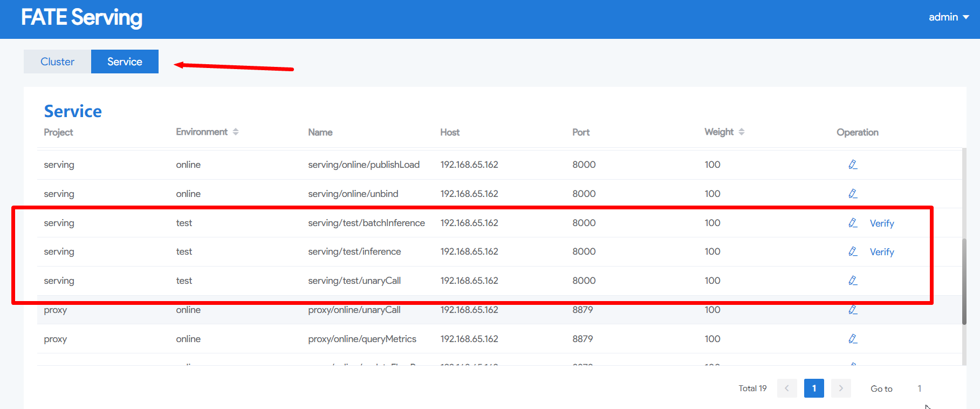The image size is (980, 409).
Task: Click the Host column header
Action: click(x=450, y=132)
